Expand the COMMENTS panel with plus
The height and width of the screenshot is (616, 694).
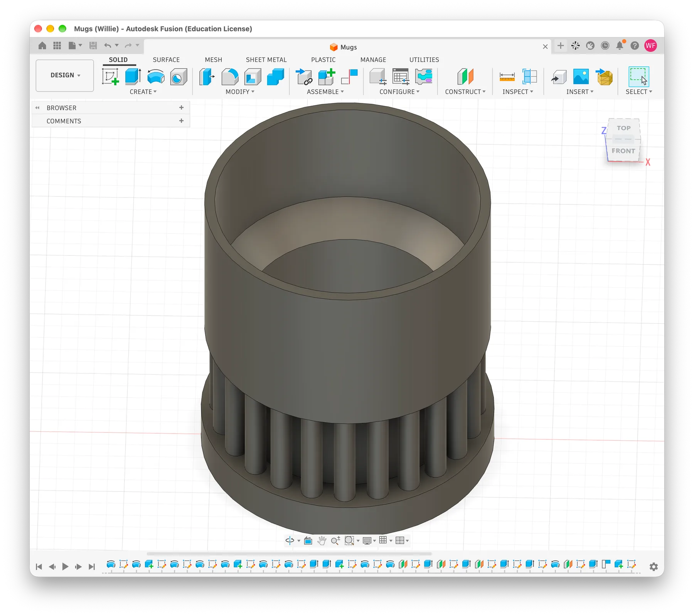click(x=181, y=121)
